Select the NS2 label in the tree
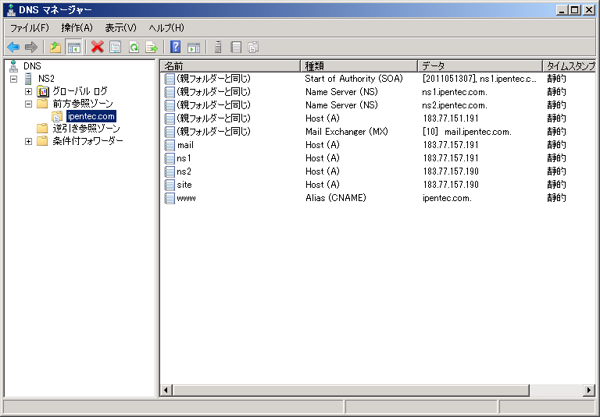The image size is (600, 417). tap(46, 79)
